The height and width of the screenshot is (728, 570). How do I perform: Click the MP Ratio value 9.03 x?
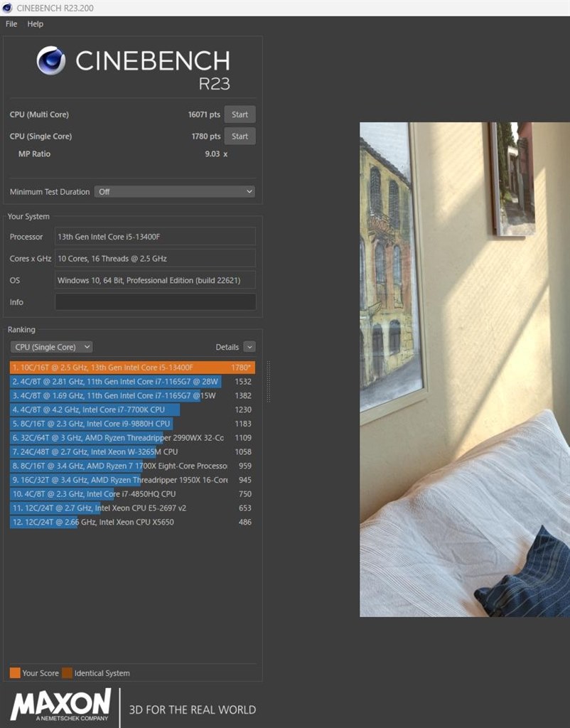(x=216, y=154)
